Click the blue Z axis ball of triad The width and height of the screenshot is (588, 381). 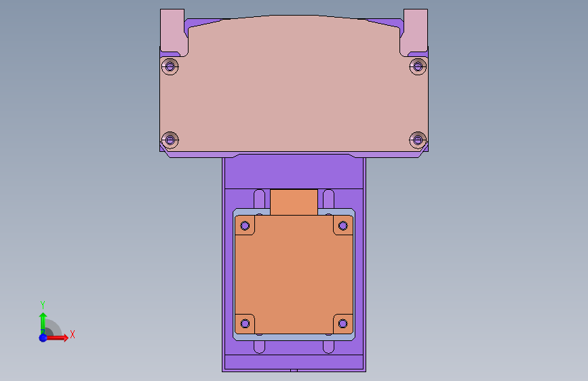43,338
